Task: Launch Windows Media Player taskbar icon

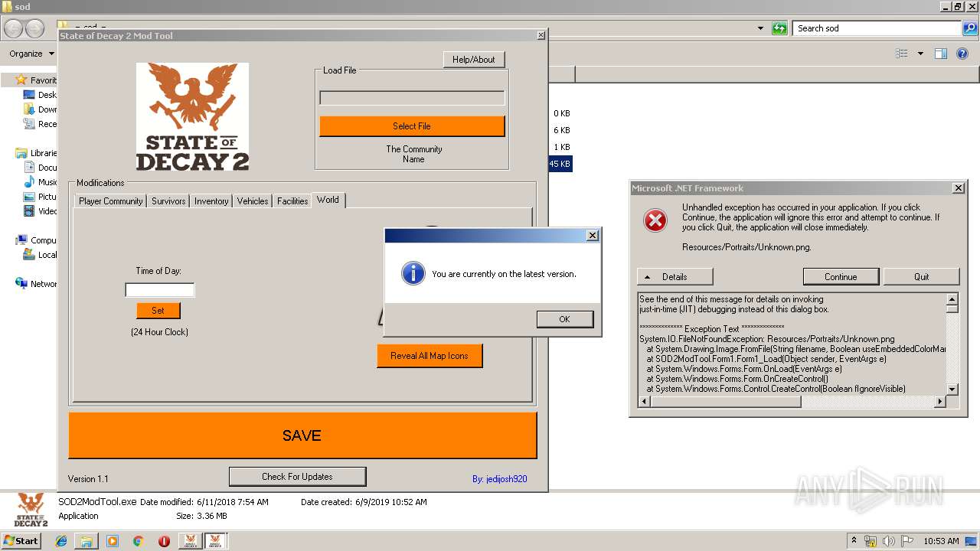Action: pos(113,541)
